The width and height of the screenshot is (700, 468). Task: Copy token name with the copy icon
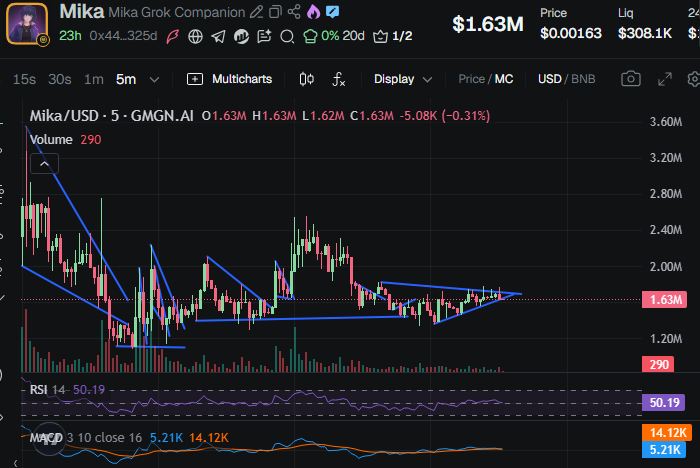click(x=275, y=12)
